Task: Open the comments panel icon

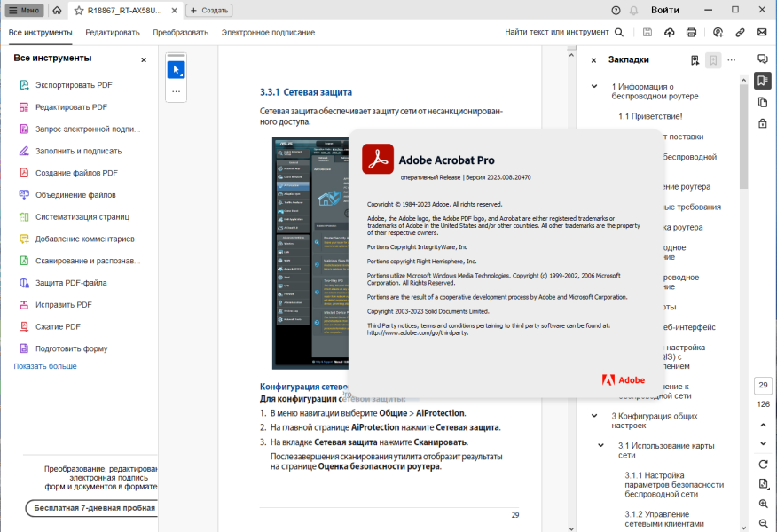Action: coord(763,59)
